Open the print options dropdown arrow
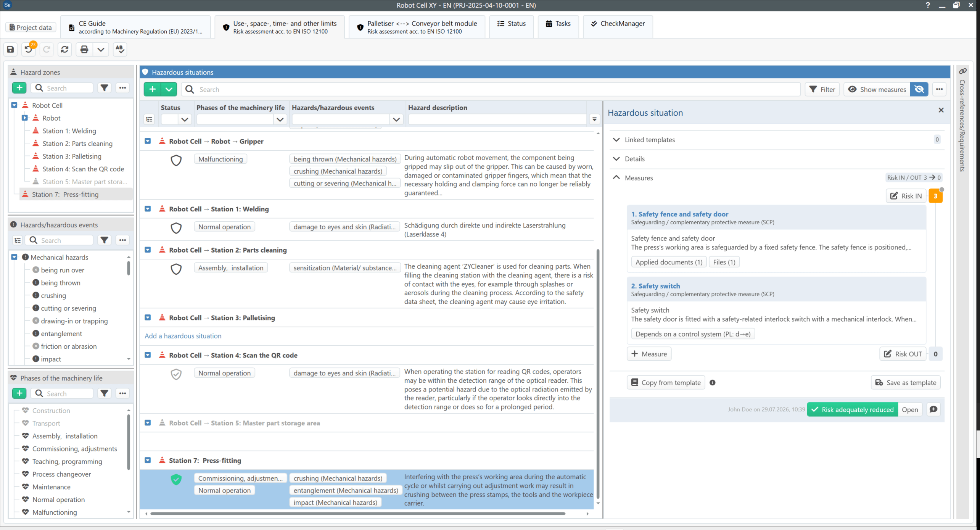Viewport: 980px width, 530px height. coord(101,49)
